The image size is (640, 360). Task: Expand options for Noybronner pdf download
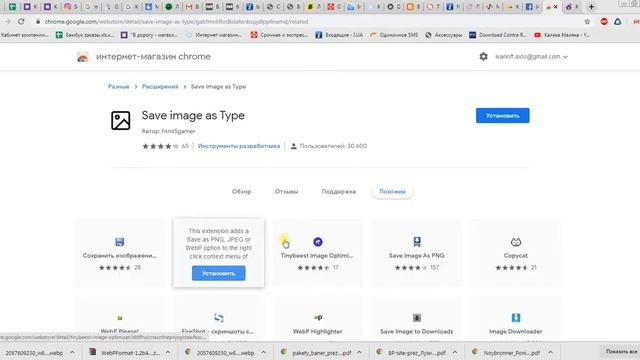550,352
